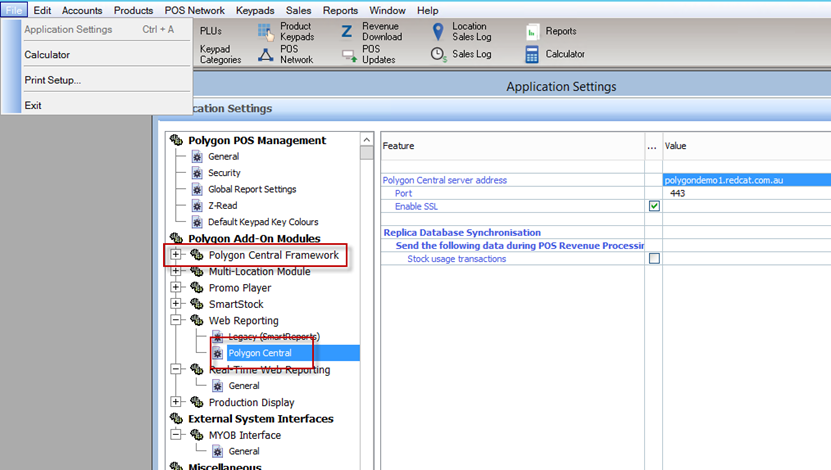The height and width of the screenshot is (470, 831).
Task: Open the Help menu
Action: pyautogui.click(x=428, y=11)
